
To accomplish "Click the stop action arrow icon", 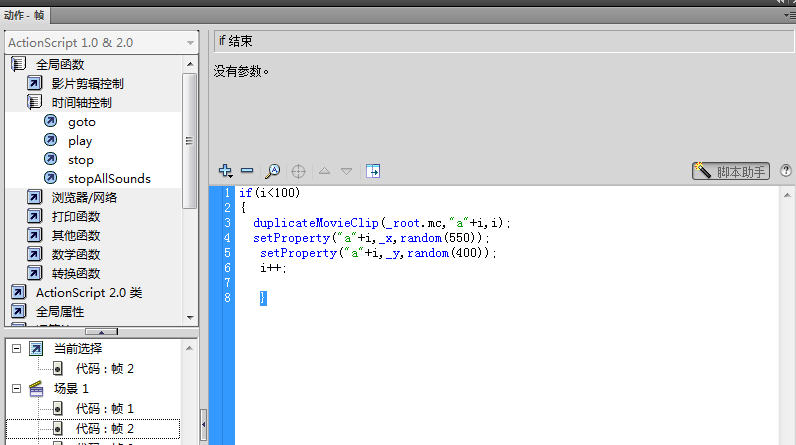I will click(50, 159).
